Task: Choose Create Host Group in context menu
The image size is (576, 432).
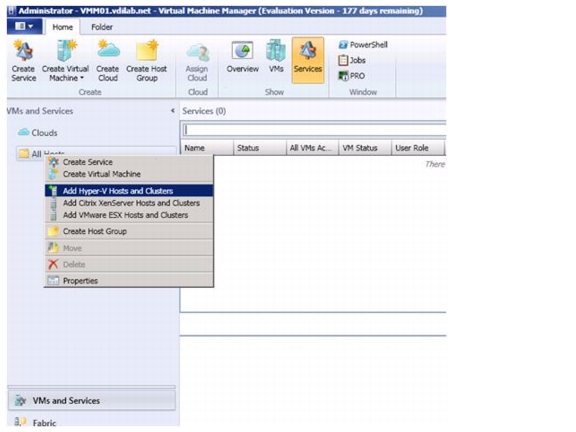Action: tap(129, 231)
